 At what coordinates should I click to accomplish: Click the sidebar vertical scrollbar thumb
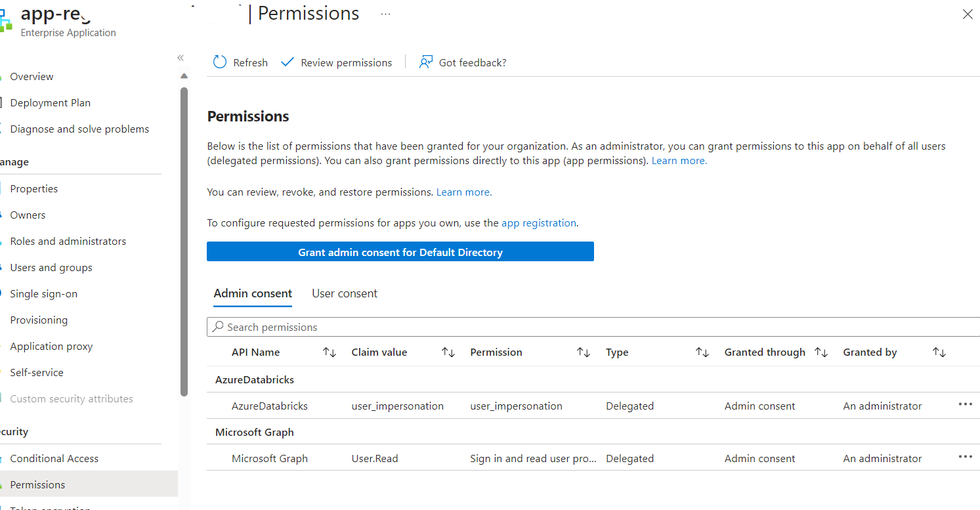pos(184,242)
